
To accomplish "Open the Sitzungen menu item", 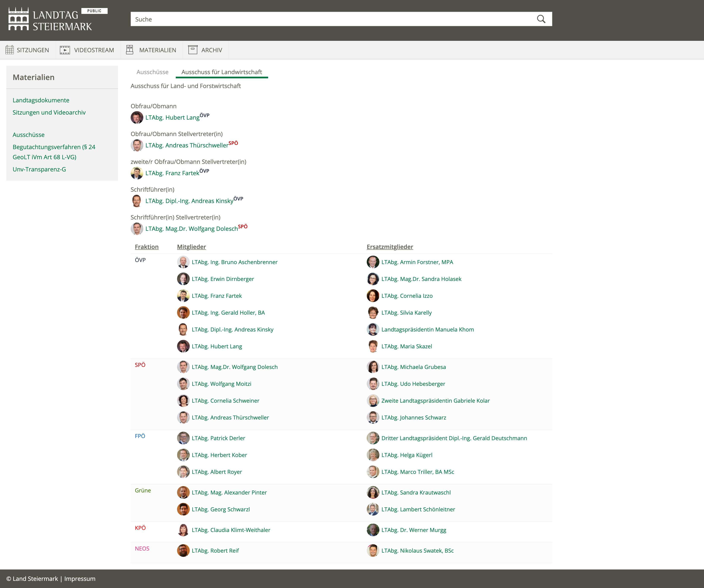I will tap(27, 50).
